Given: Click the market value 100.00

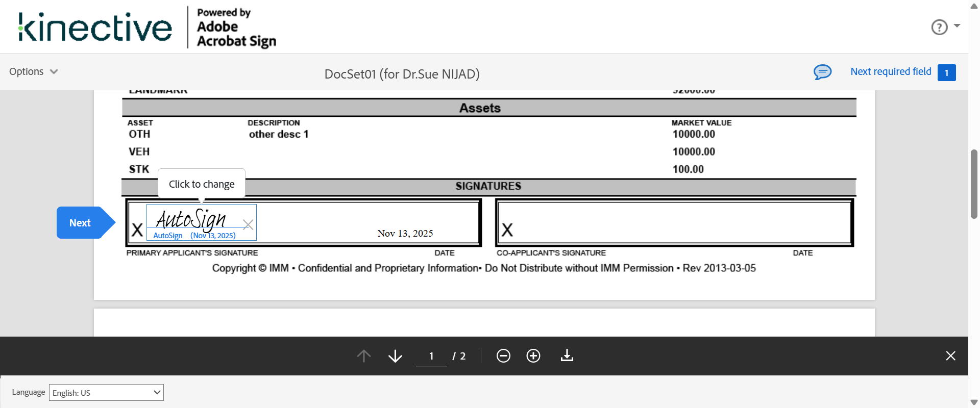Looking at the screenshot, I should pos(688,169).
